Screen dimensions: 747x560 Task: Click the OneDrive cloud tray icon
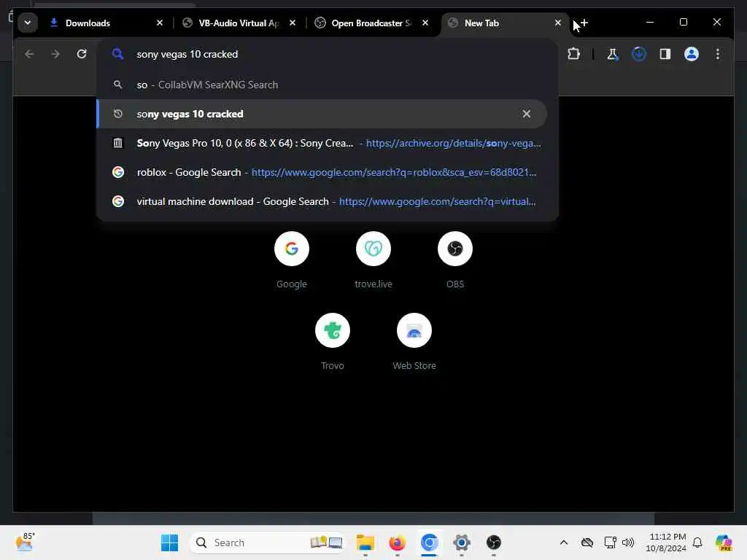(x=587, y=542)
